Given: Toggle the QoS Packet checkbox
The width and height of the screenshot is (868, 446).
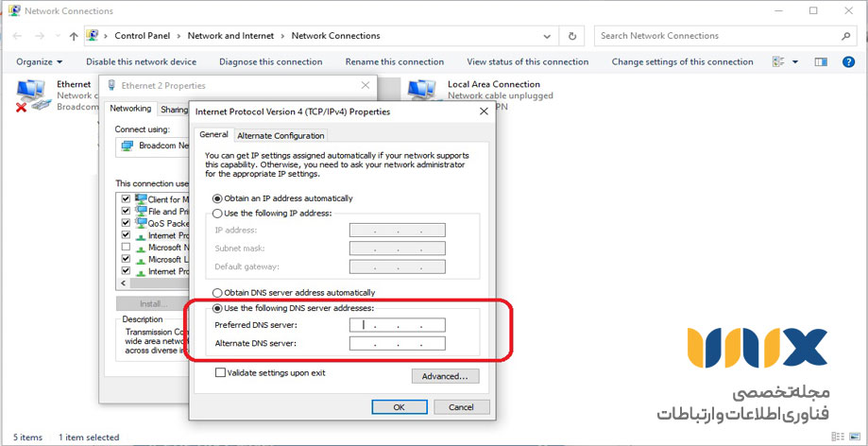Looking at the screenshot, I should tap(126, 223).
